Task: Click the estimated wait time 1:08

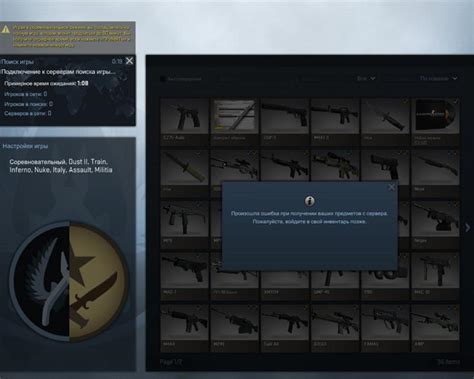Action: [83, 83]
